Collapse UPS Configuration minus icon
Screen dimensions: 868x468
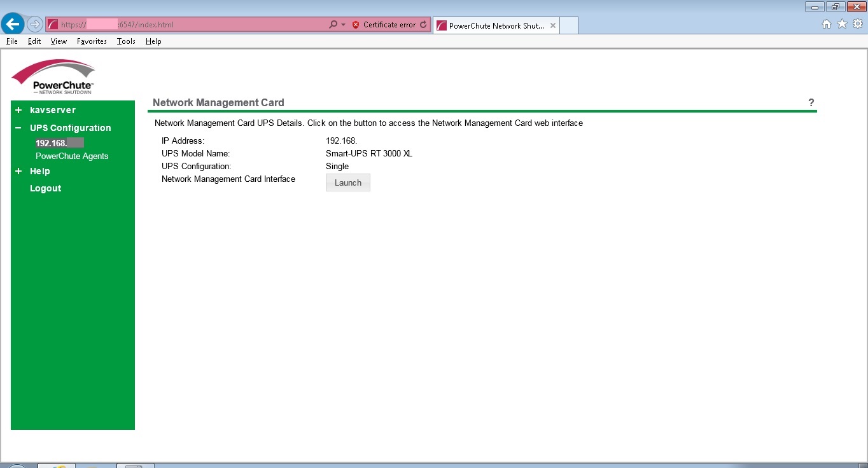[18, 128]
